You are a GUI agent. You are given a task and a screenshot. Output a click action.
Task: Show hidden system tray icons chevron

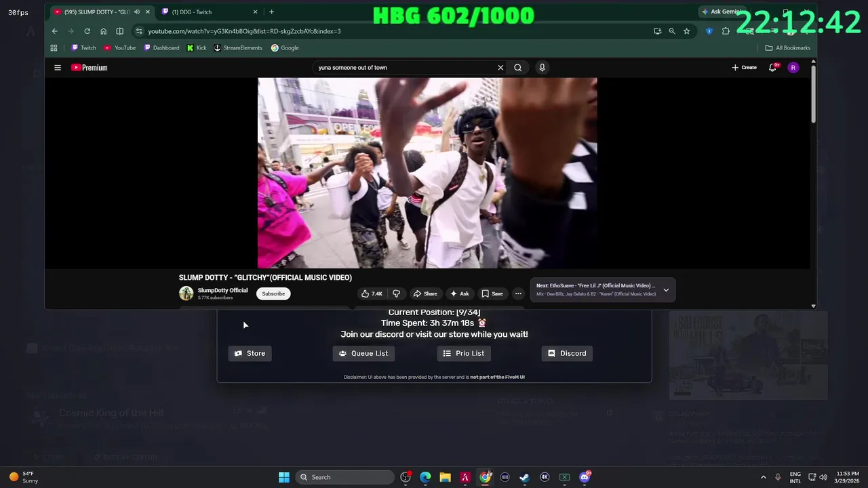click(763, 477)
